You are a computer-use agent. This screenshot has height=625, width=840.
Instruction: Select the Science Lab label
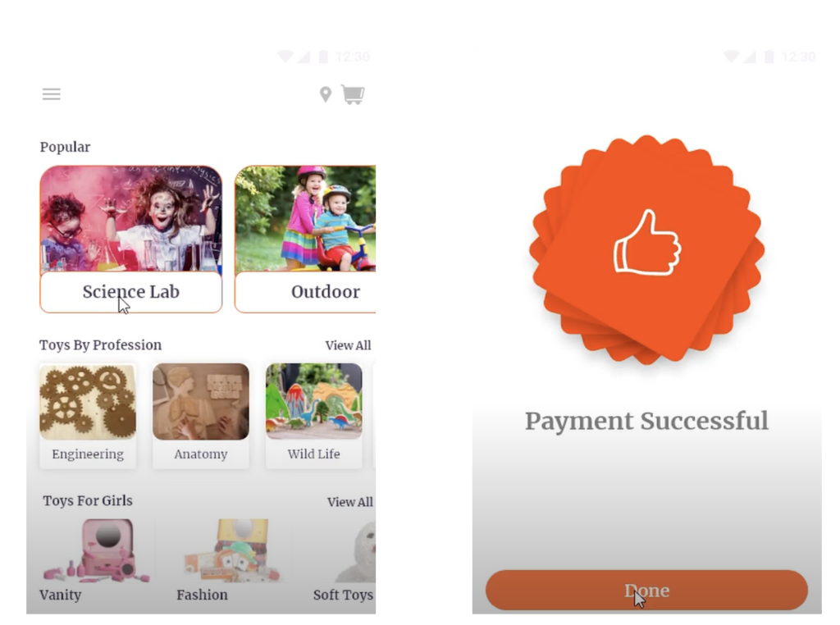tap(130, 292)
